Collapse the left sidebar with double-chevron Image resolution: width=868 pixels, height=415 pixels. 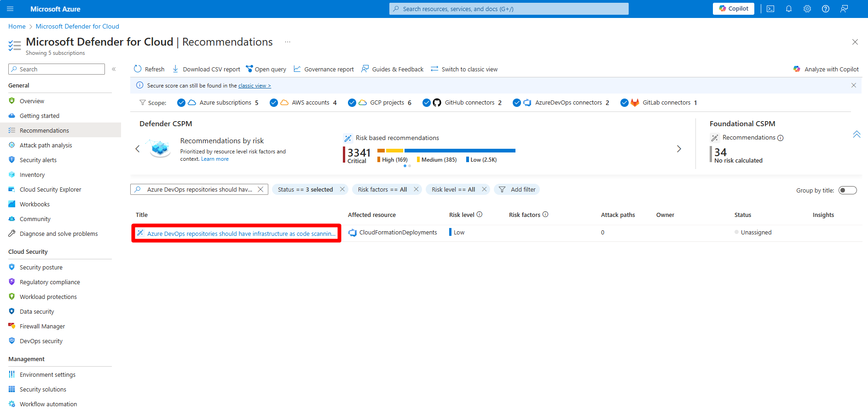[x=114, y=69]
